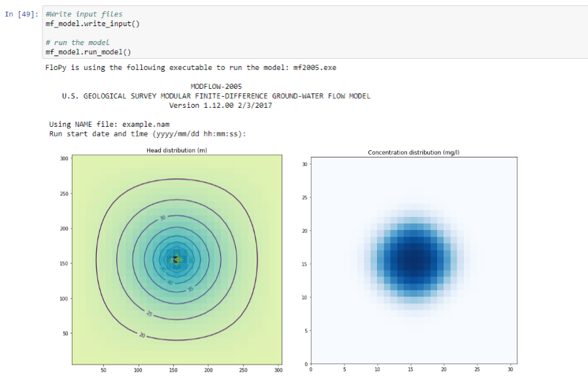Click the 300 tick on head plot x-axis
This screenshot has width=588, height=392.
(x=278, y=370)
